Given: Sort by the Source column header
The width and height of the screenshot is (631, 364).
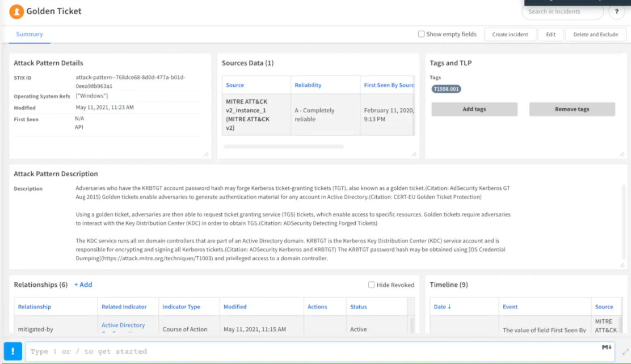Looking at the screenshot, I should 235,85.
